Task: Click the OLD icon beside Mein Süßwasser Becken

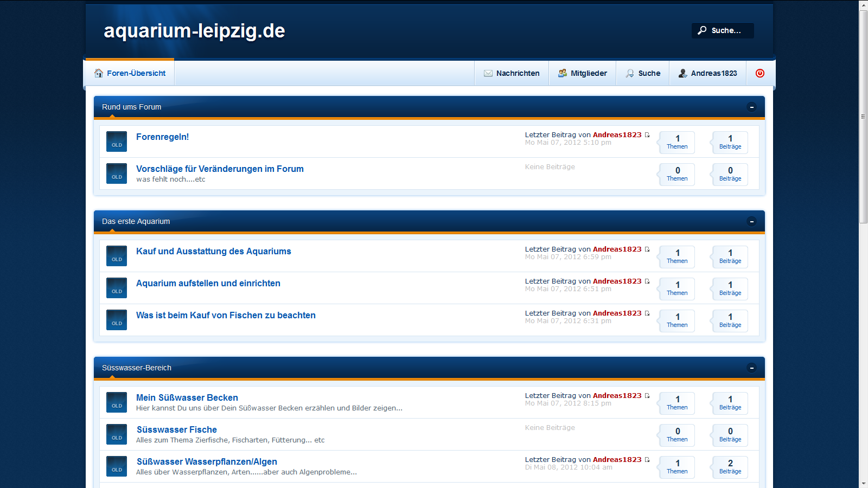Action: (x=117, y=402)
